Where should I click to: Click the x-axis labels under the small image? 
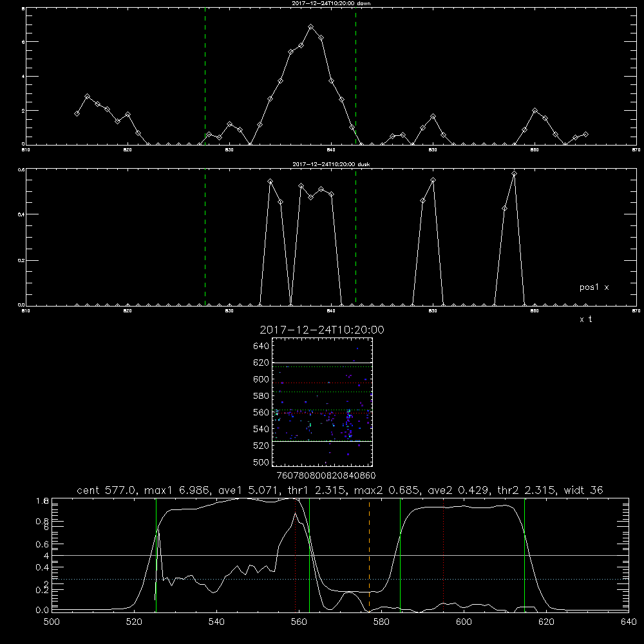[326, 476]
